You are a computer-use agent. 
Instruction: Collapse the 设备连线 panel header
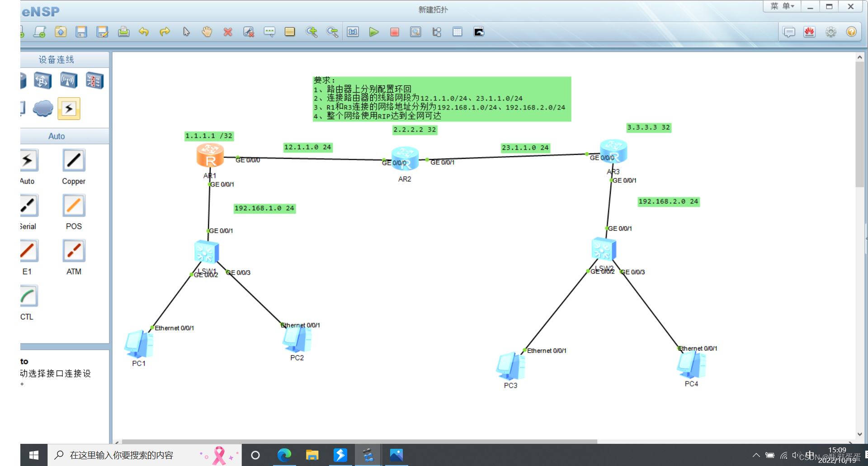pyautogui.click(x=55, y=59)
